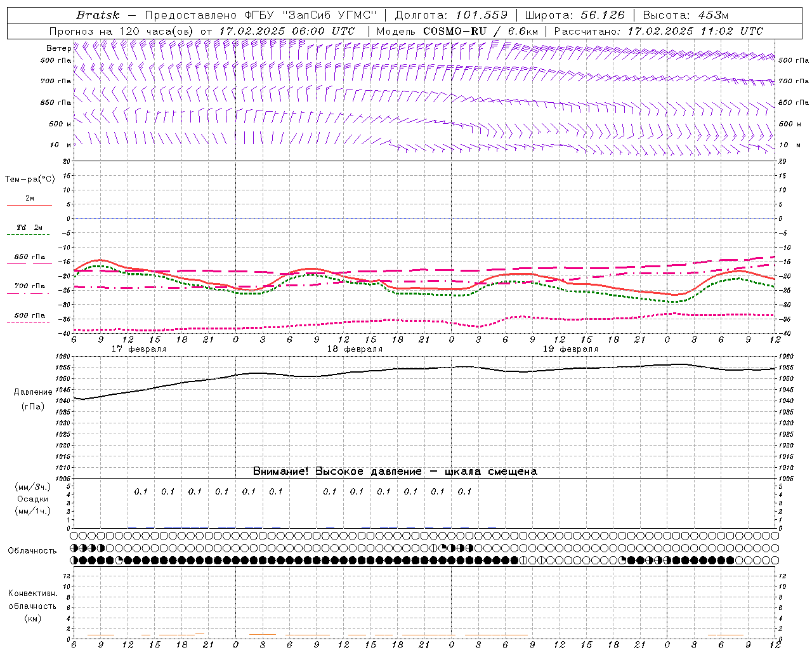Click the 6.6км grid resolution text
The height and width of the screenshot is (650, 812).
(x=523, y=31)
